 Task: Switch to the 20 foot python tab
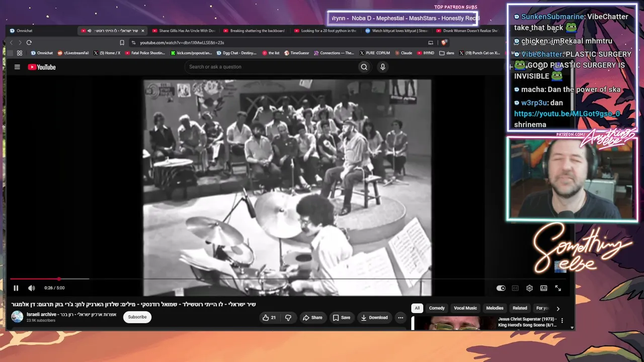pos(326,31)
